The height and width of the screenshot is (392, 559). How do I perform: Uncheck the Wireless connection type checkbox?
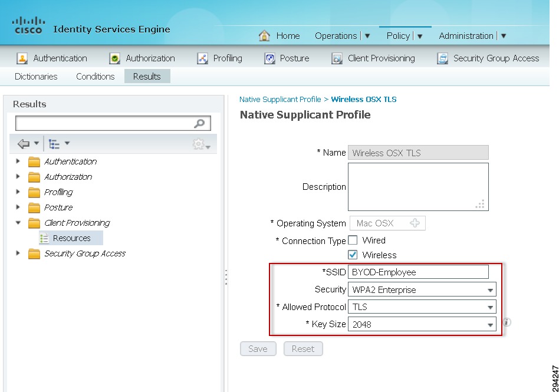click(x=353, y=255)
